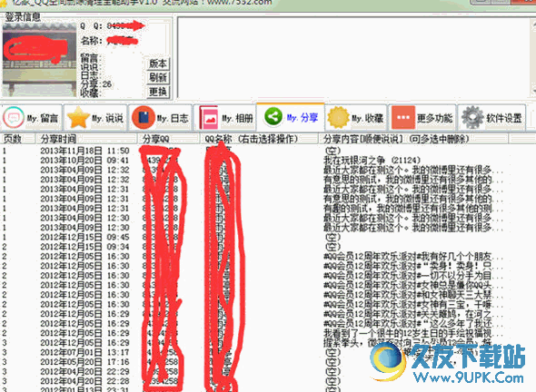This screenshot has height=392, width=536.
Task: Go to the My.收藏 tab
Action: 355,118
